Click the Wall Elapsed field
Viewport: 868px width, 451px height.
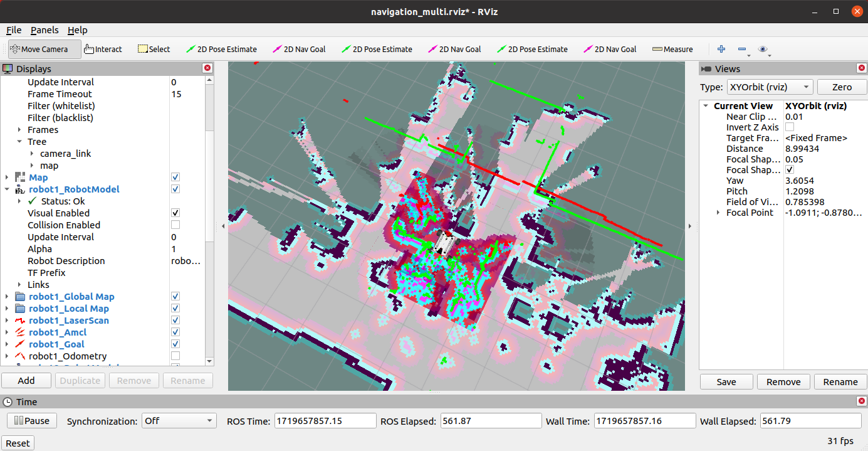click(x=811, y=421)
